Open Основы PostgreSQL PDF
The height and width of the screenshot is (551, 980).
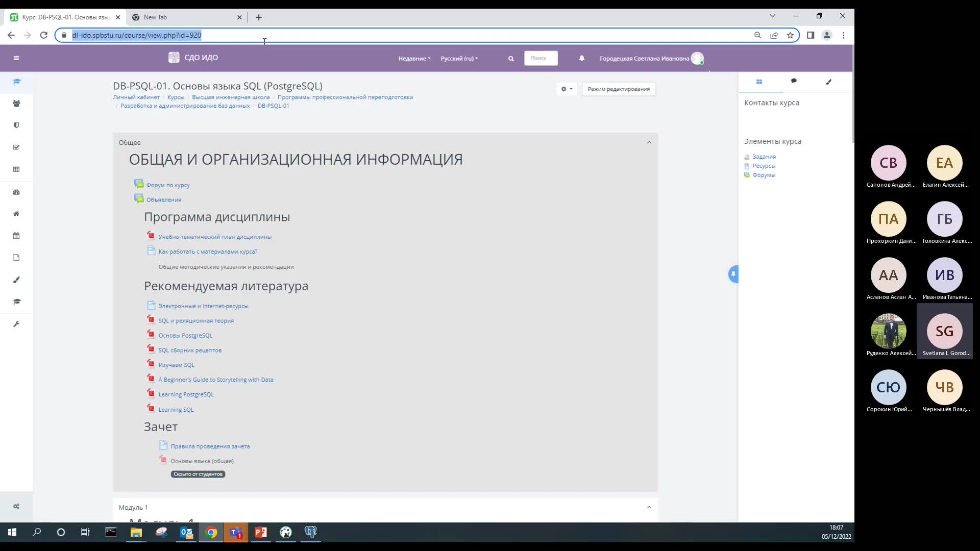click(185, 336)
